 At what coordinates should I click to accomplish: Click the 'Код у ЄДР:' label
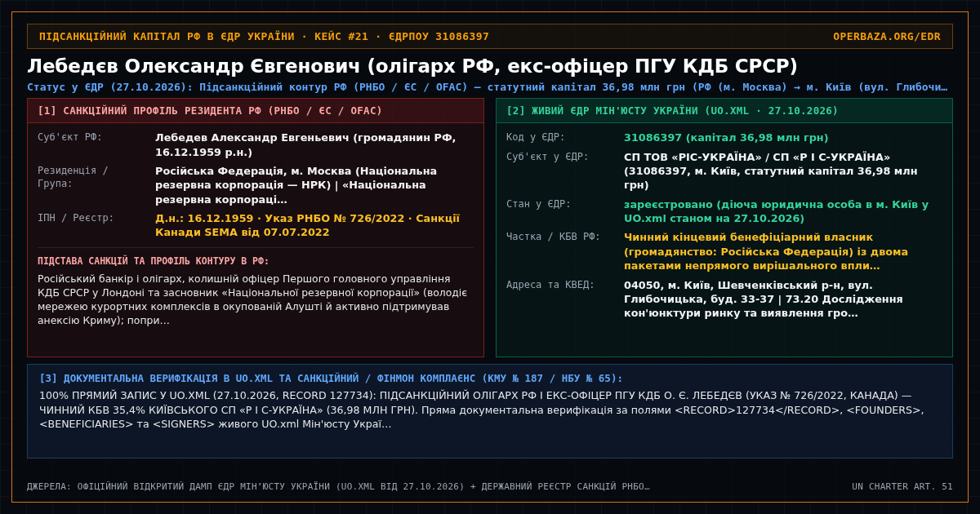click(536, 137)
